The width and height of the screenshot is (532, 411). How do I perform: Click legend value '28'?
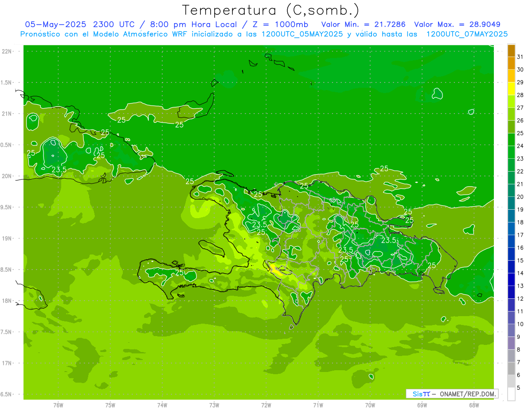coord(520,95)
